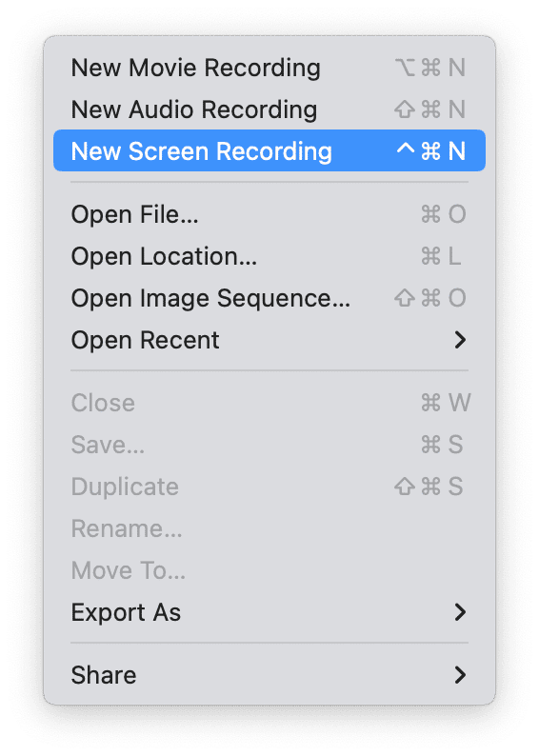The image size is (539, 756).
Task: Select New Audio Recording menu item
Action: (269, 109)
